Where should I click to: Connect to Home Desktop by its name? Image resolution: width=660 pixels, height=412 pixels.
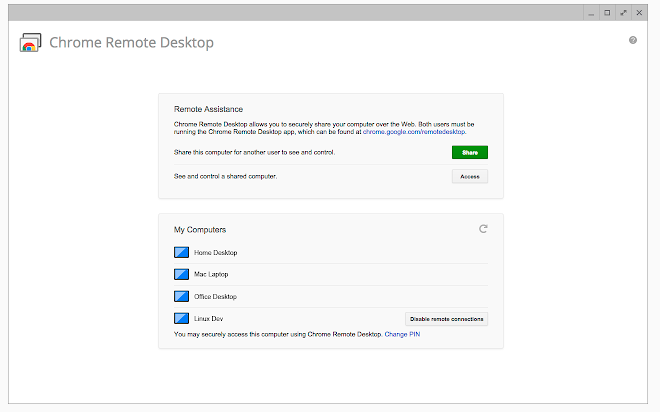[x=215, y=253]
